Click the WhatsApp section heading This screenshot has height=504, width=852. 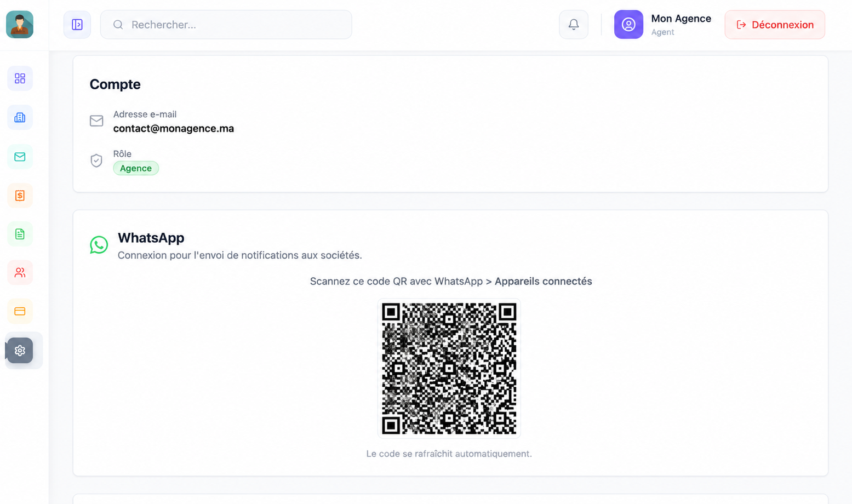pyautogui.click(x=151, y=238)
